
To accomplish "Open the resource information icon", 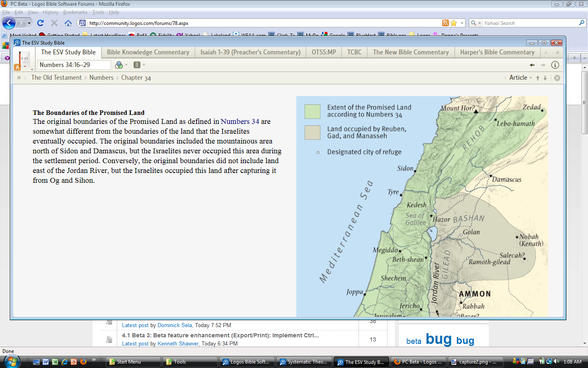I will coord(555,65).
